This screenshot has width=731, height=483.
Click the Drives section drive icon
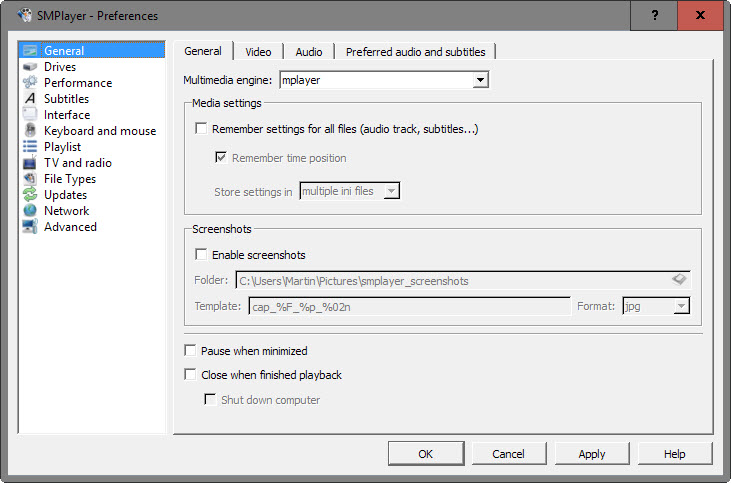pos(30,67)
